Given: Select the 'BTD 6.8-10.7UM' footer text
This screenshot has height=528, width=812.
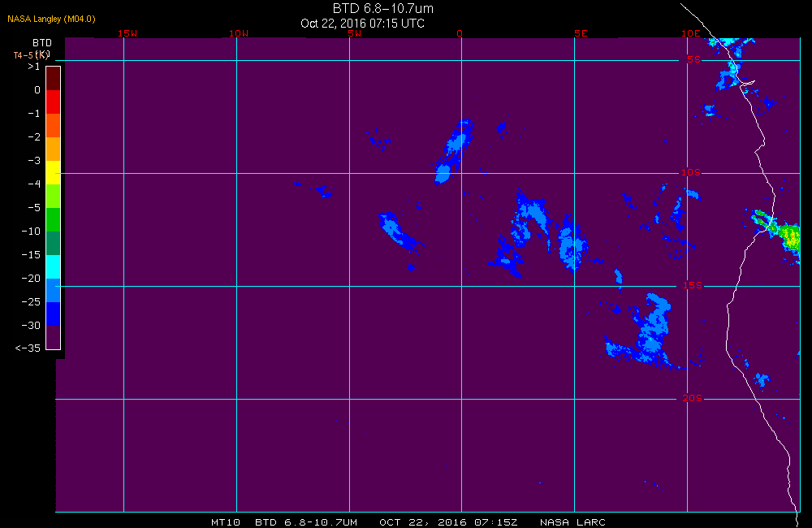Looking at the screenshot, I should click(306, 522).
